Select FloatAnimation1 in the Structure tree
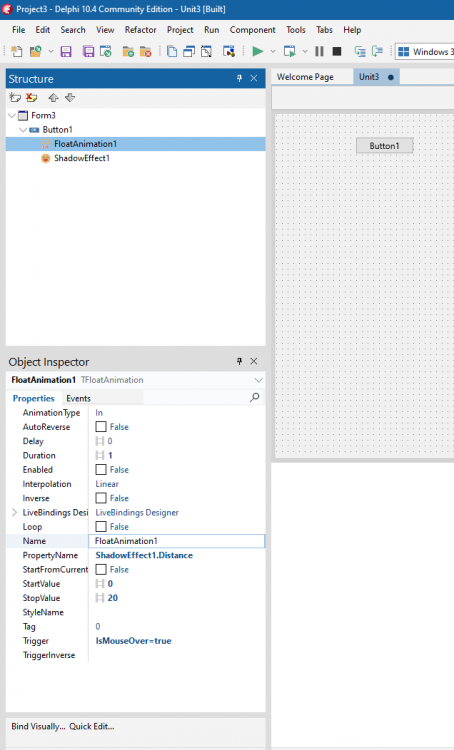This screenshot has width=454, height=750. (x=85, y=144)
